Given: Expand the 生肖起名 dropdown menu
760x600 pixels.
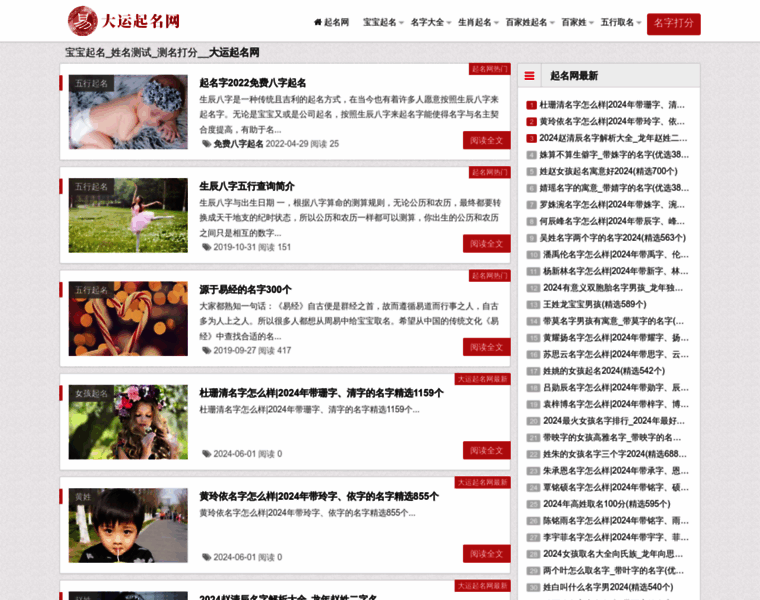Looking at the screenshot, I should [x=478, y=22].
